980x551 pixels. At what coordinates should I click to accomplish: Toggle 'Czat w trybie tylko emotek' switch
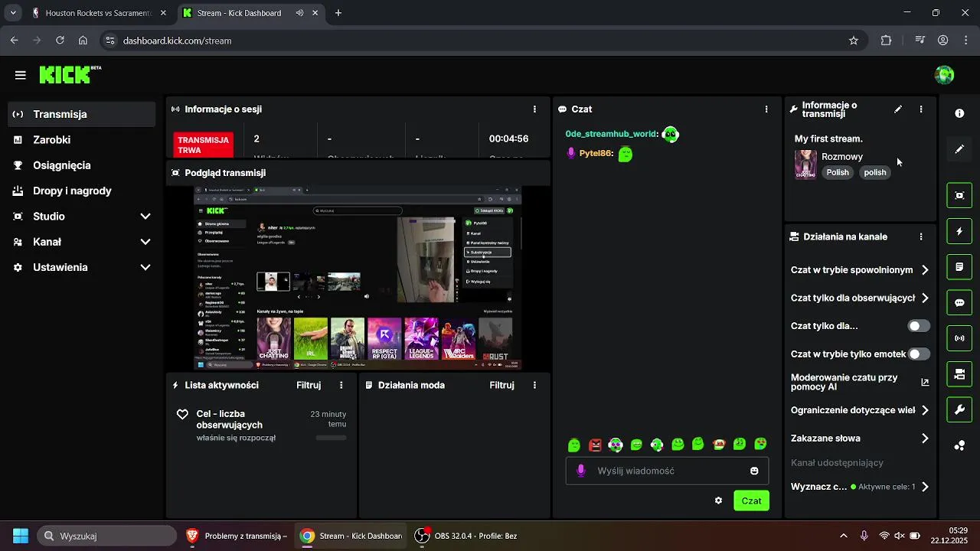[919, 354]
